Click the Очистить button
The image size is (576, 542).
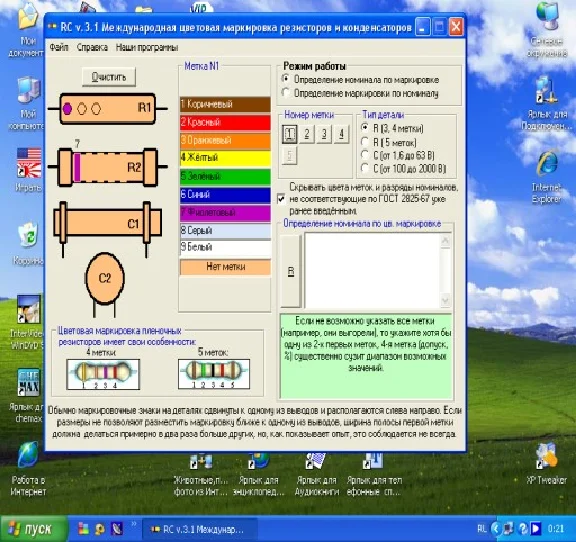109,77
